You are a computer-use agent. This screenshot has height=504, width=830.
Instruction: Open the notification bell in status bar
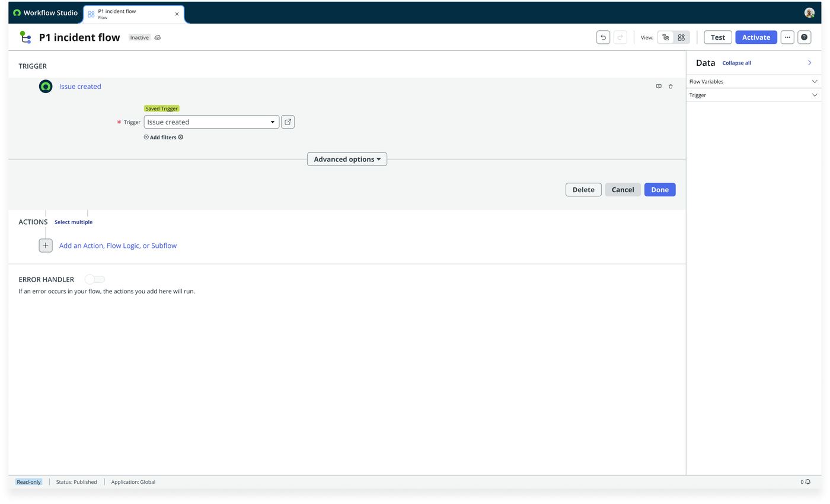coord(807,482)
